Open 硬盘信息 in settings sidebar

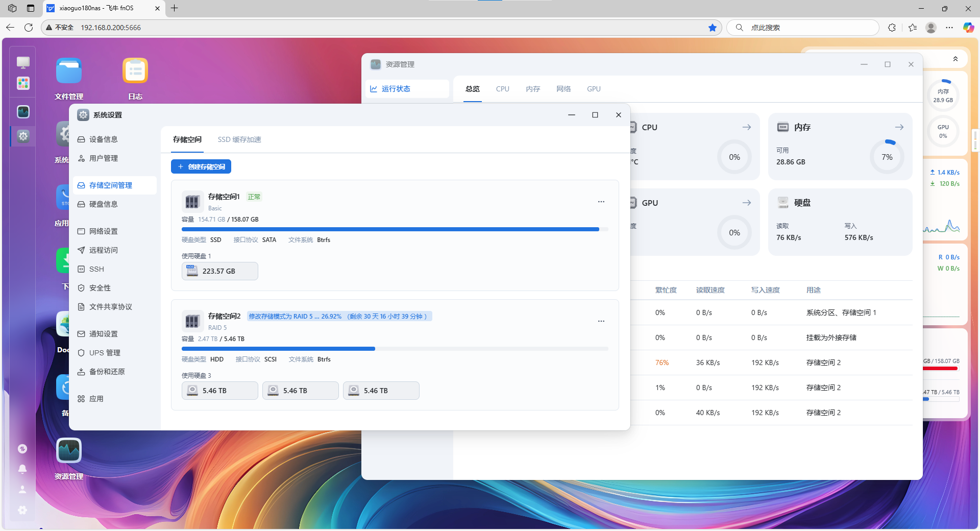(x=115, y=204)
